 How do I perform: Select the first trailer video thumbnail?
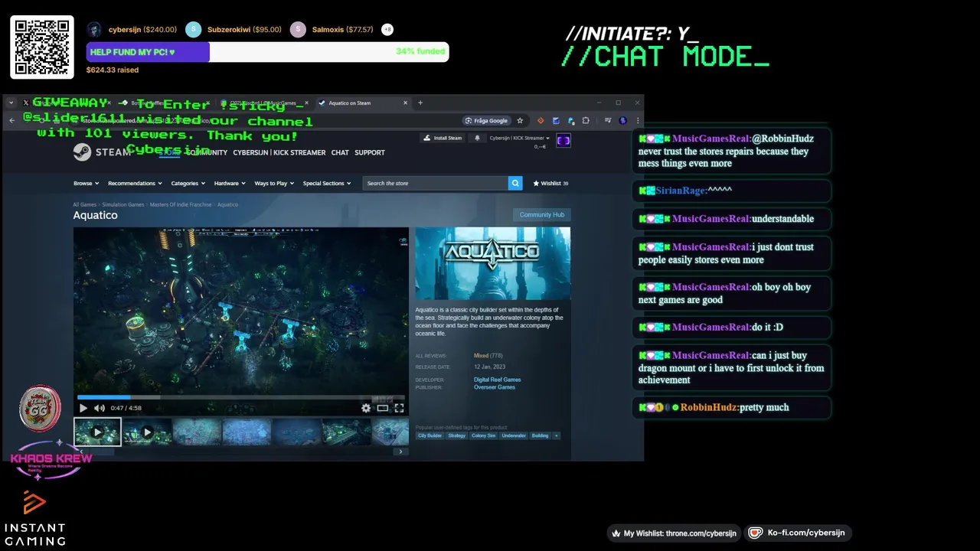point(97,432)
